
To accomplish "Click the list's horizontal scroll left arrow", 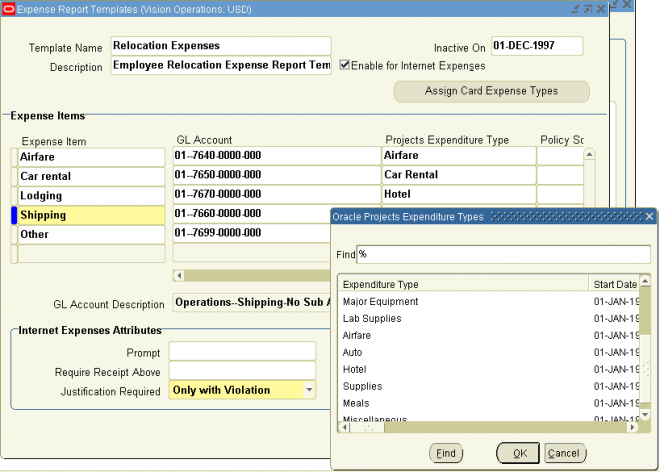I will pyautogui.click(x=345, y=427).
